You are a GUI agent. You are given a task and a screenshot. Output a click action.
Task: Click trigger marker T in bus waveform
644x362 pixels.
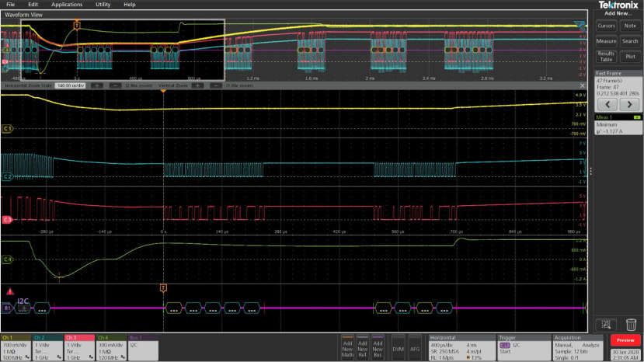click(x=163, y=288)
